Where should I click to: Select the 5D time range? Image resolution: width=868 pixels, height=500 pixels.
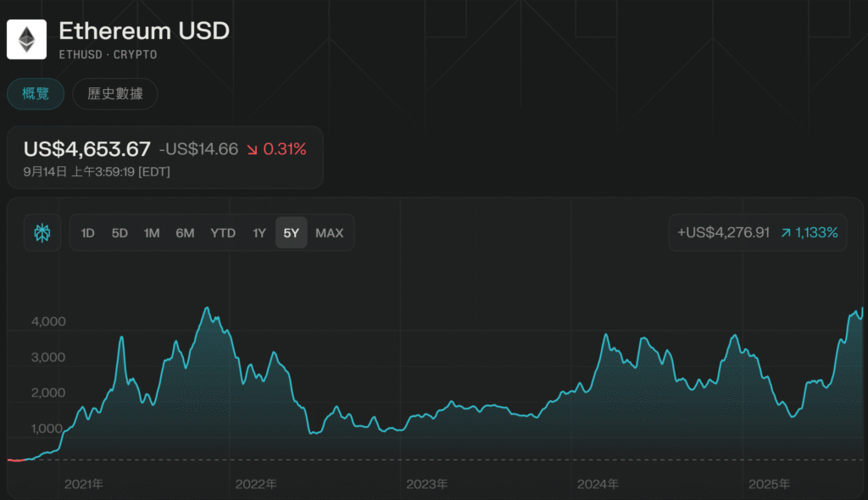click(120, 233)
